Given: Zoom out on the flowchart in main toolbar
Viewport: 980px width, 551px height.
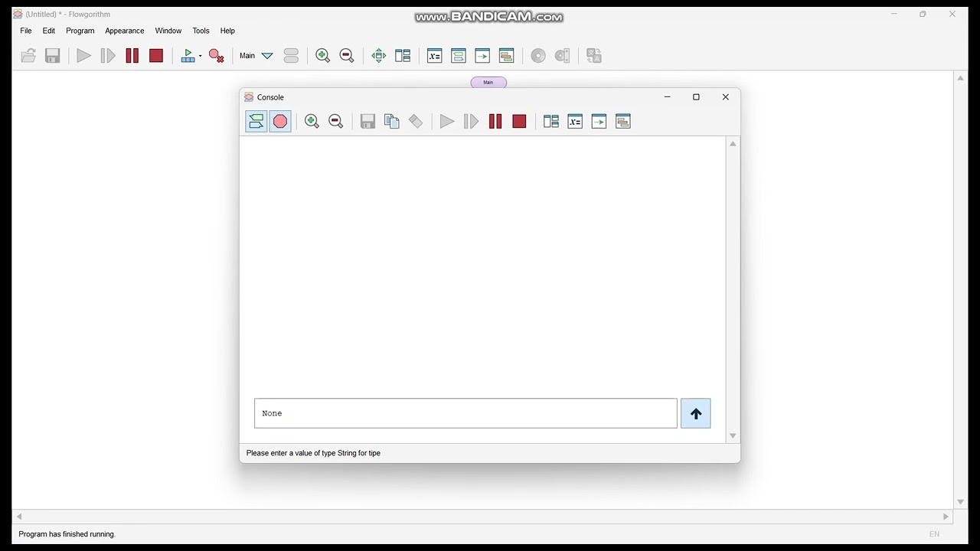Looking at the screenshot, I should click(x=347, y=55).
